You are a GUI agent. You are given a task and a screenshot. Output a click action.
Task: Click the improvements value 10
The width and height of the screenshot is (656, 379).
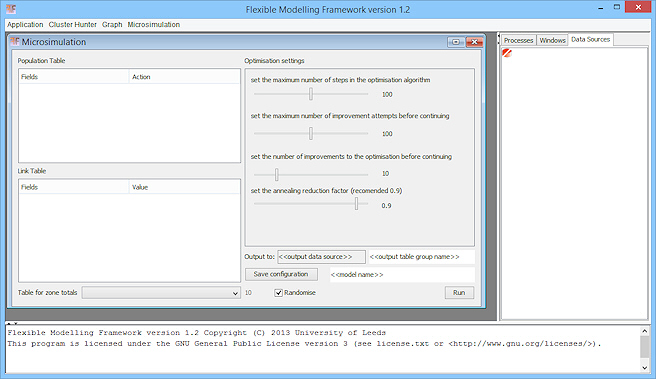tap(385, 174)
